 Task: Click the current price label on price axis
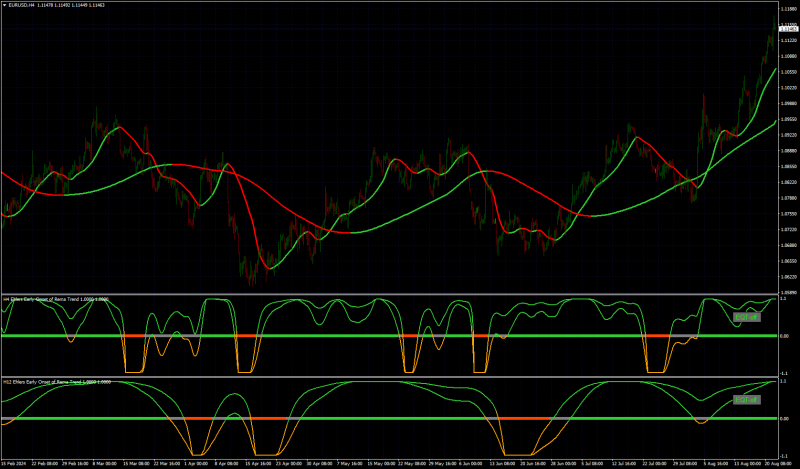(x=789, y=29)
